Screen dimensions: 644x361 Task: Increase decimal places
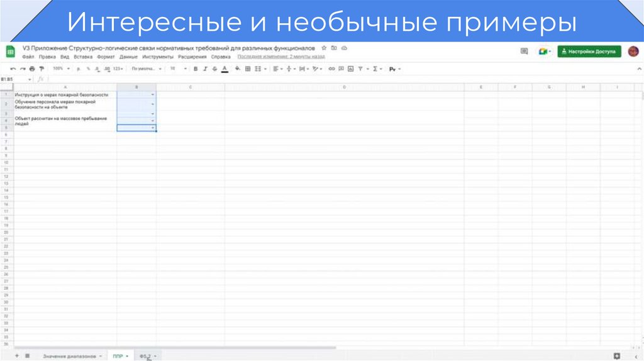click(x=107, y=69)
